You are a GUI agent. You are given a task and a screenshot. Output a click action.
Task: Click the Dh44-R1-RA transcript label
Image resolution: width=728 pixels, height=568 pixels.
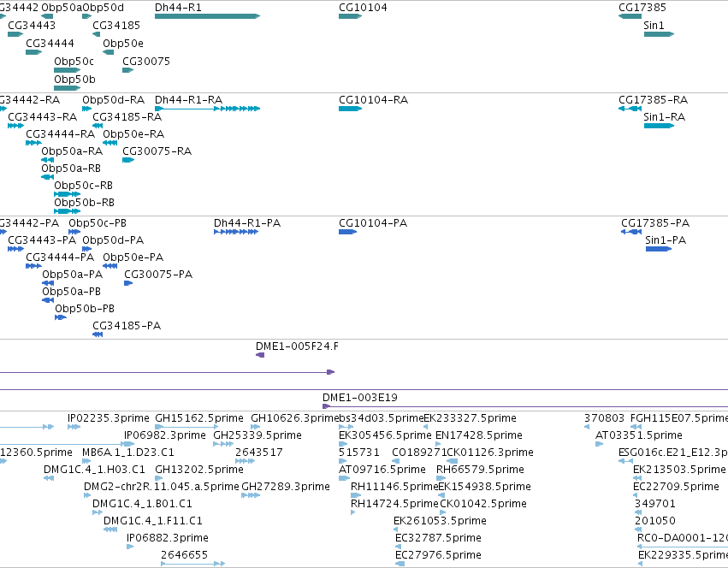tap(188, 100)
